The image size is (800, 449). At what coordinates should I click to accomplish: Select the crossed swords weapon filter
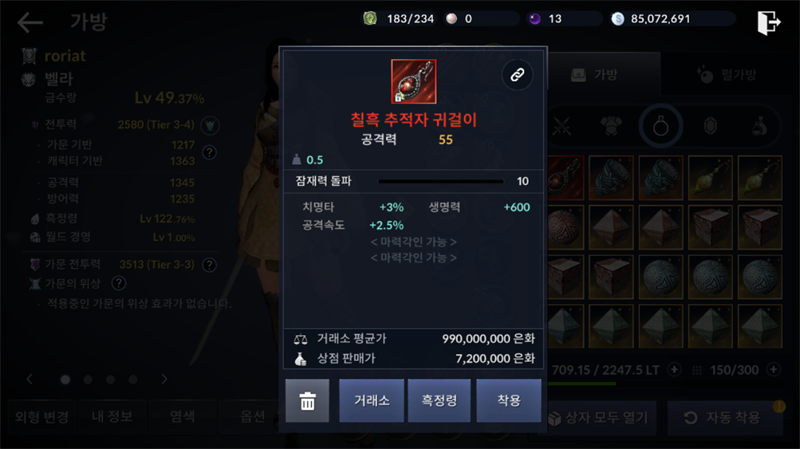(562, 126)
